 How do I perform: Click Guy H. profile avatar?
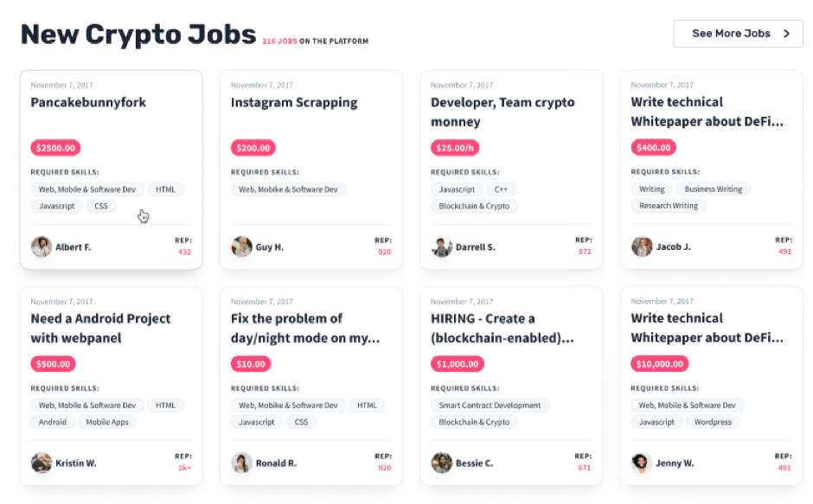[241, 247]
